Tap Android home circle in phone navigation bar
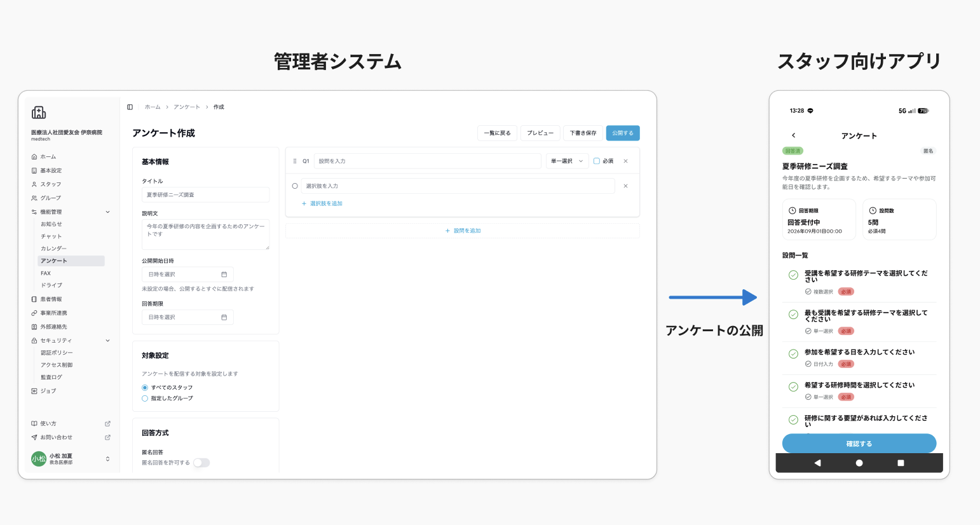980x525 pixels. (x=859, y=463)
